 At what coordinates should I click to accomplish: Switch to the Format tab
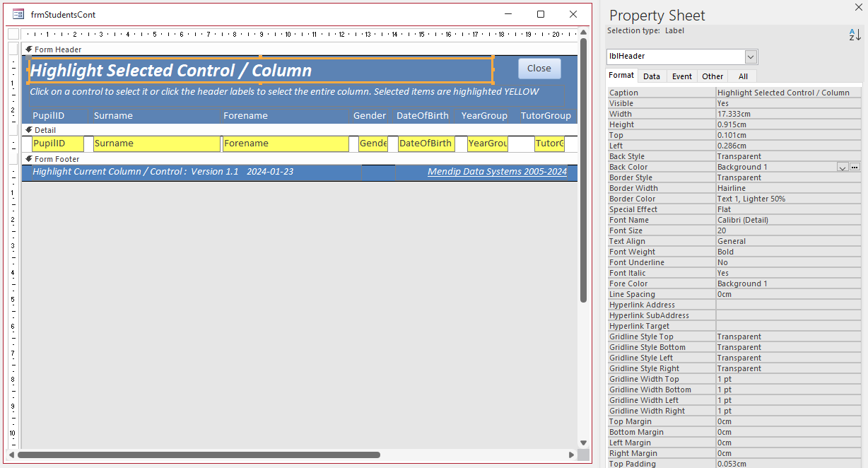621,76
